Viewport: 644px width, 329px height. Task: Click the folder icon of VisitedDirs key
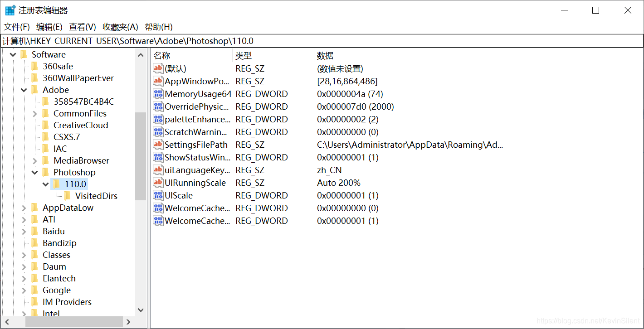tap(67, 196)
